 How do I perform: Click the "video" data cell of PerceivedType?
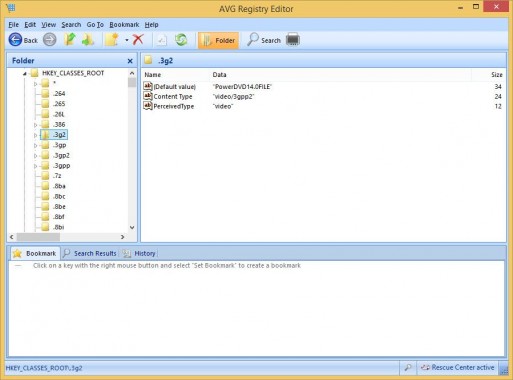[x=223, y=106]
